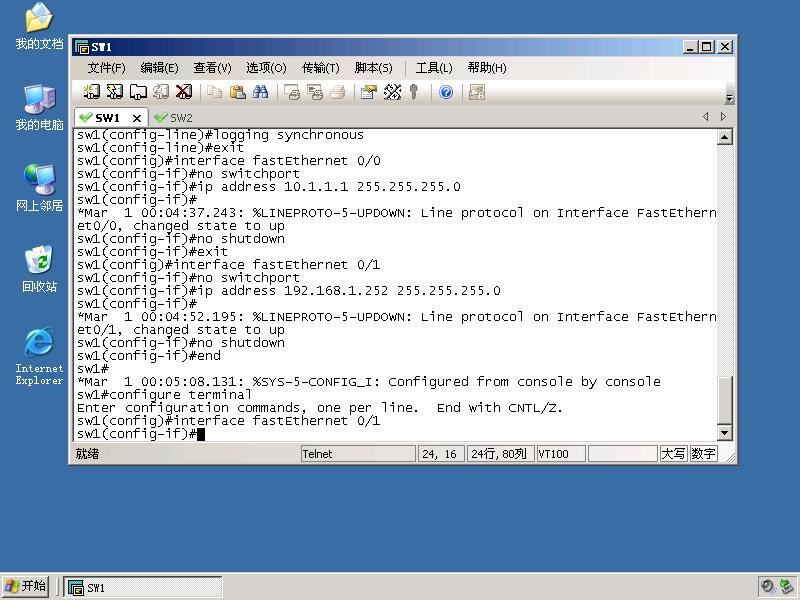Screen dimensions: 800x600
Task: Minimize the SW1 window
Action: coord(690,47)
